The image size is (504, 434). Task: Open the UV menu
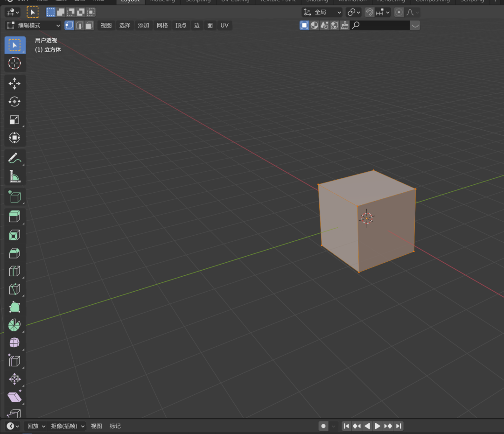(x=224, y=25)
